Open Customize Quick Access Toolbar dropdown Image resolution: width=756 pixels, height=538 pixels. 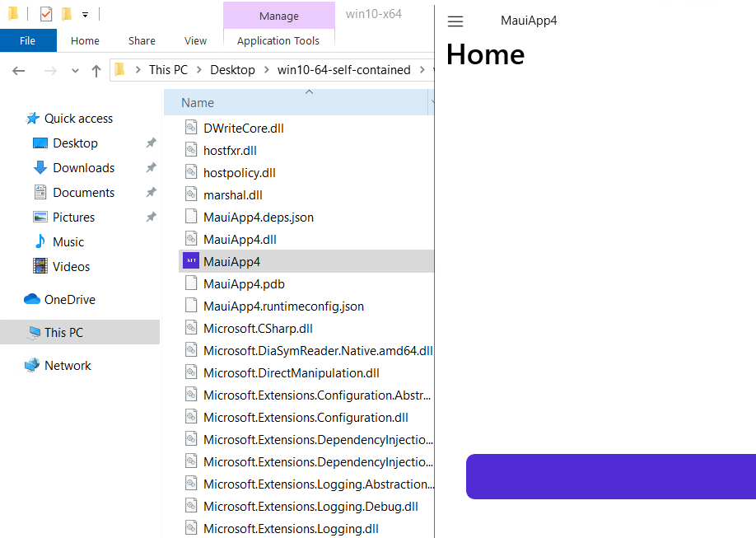[85, 15]
